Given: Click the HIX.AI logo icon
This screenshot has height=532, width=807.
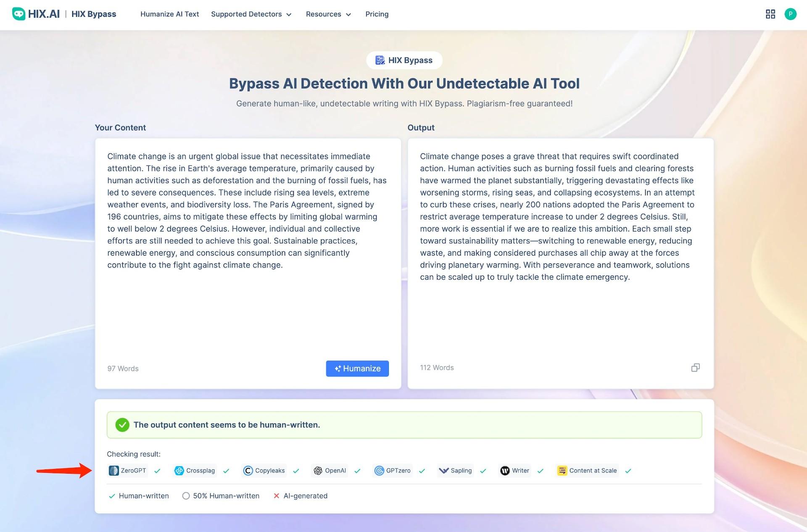Looking at the screenshot, I should [18, 14].
